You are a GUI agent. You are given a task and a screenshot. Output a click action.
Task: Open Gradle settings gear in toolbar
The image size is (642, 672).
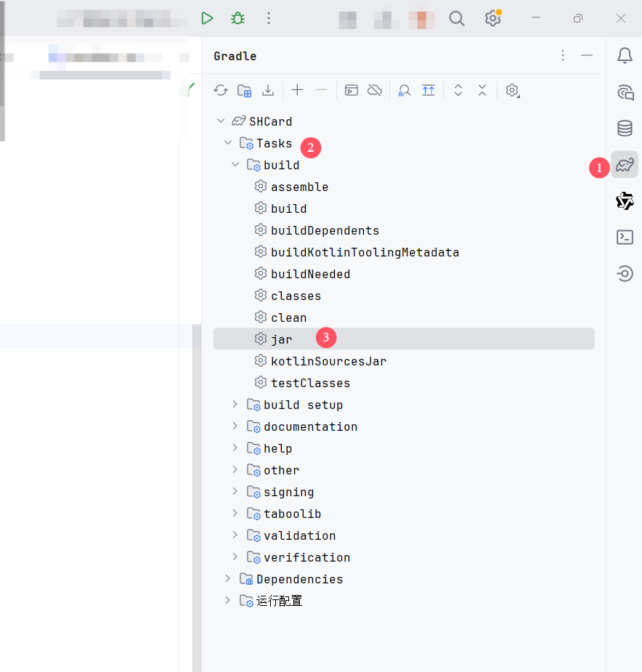coord(512,90)
